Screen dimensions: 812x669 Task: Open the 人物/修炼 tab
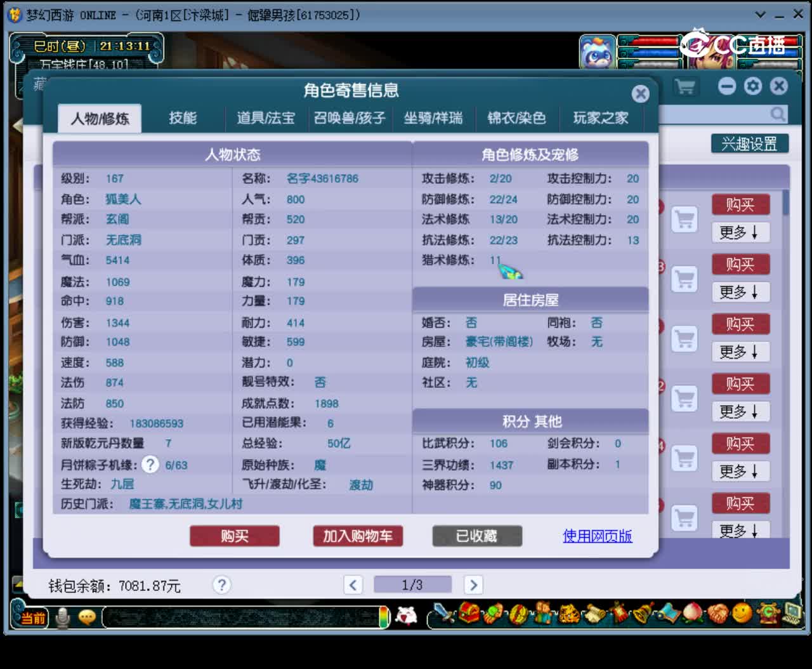(100, 119)
